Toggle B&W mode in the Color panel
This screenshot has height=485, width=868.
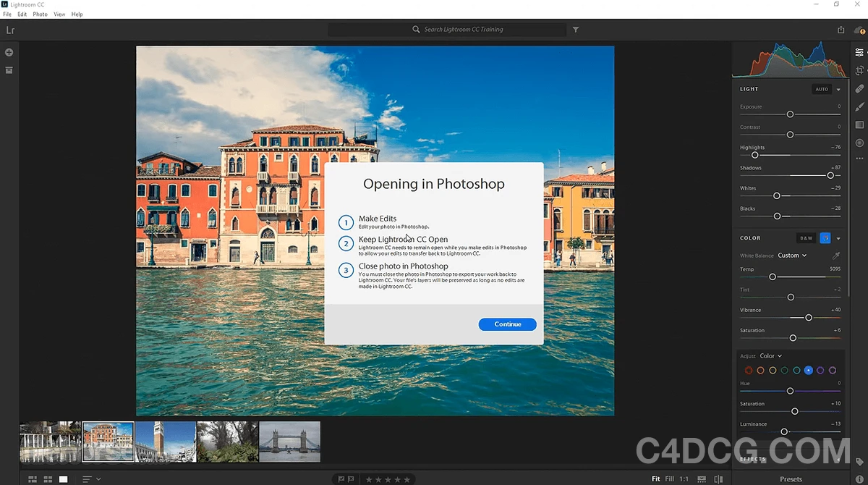click(x=806, y=237)
